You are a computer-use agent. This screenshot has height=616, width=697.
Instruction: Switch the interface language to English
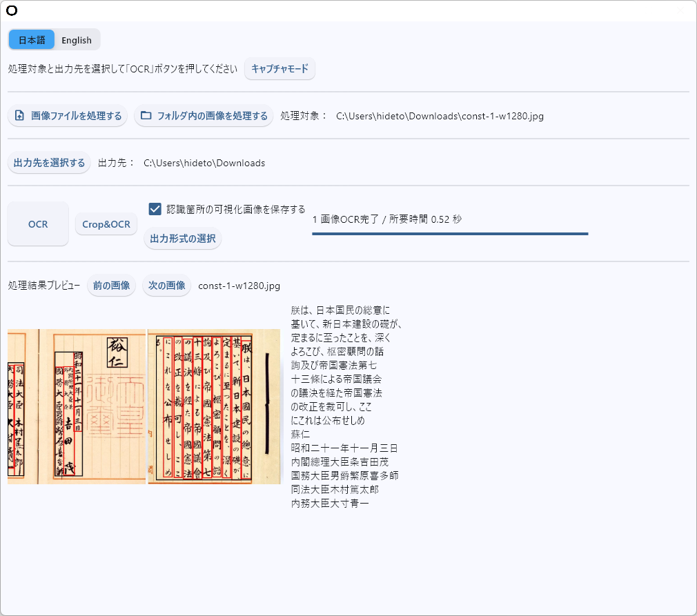(76, 39)
